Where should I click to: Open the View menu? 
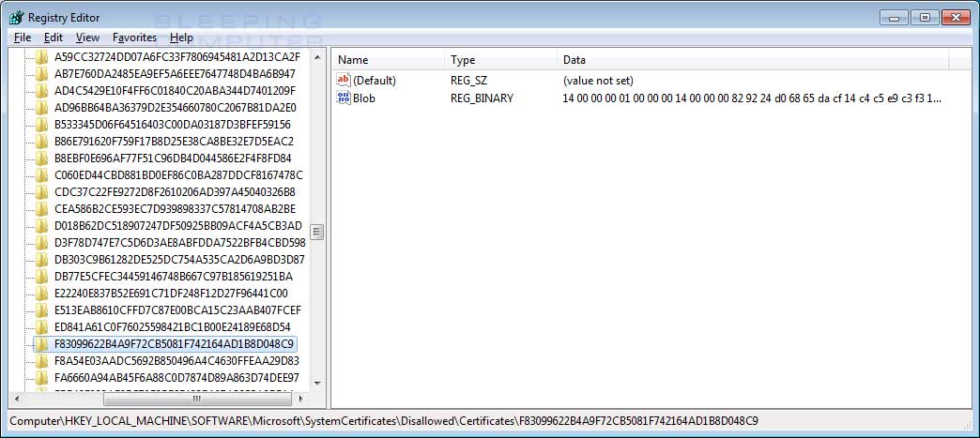[x=88, y=38]
